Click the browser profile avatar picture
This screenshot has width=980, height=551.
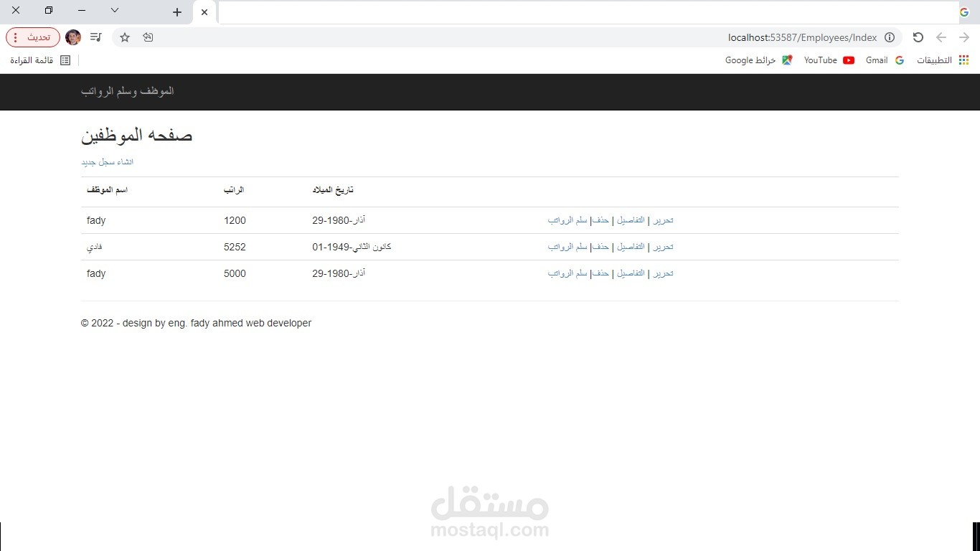[x=72, y=37]
